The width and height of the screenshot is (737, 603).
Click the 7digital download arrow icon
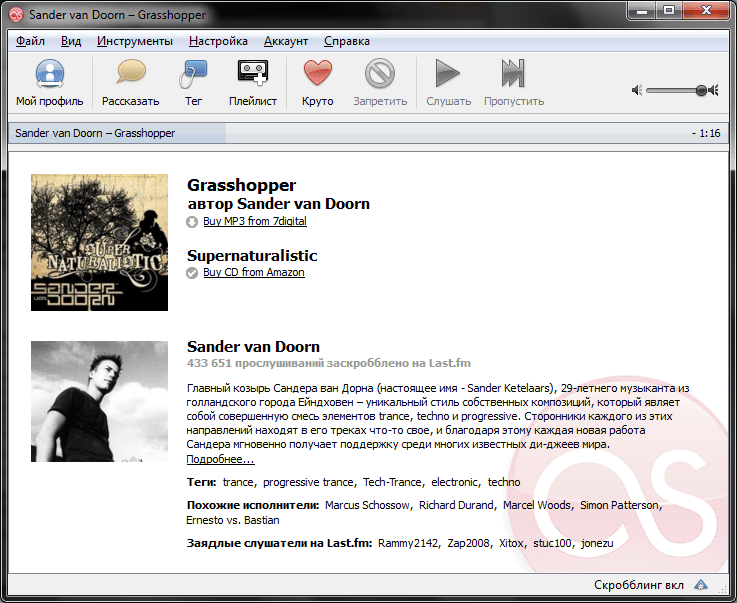pyautogui.click(x=192, y=222)
